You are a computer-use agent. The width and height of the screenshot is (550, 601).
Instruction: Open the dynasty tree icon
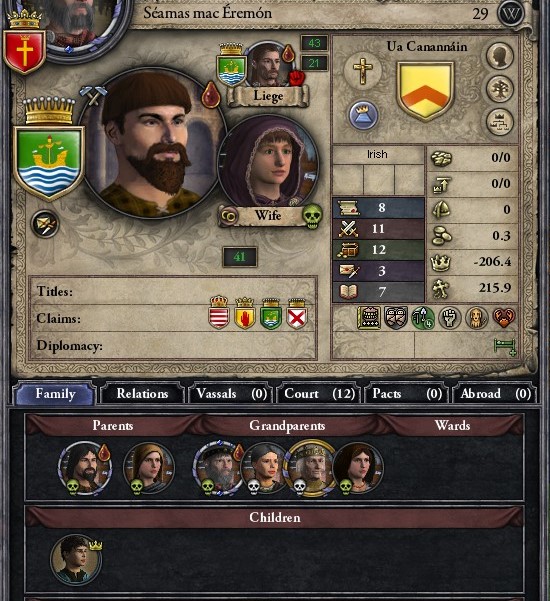pyautogui.click(x=500, y=89)
